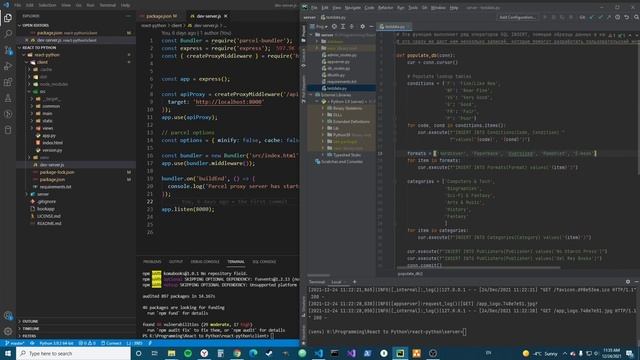Hide PyCharm project panel with minus icon
Image resolution: width=640 pixels, height=360 pixels.
point(371,27)
